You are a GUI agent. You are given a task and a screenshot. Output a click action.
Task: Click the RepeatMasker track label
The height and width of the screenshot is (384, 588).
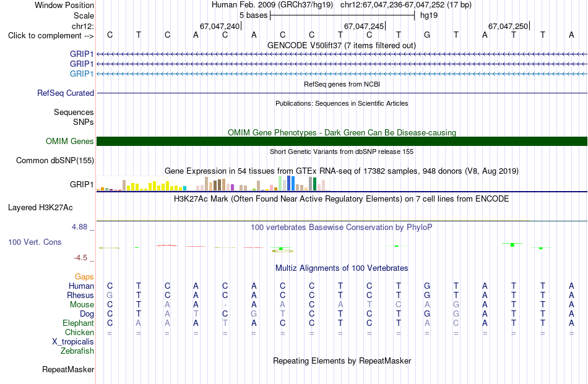pos(68,370)
